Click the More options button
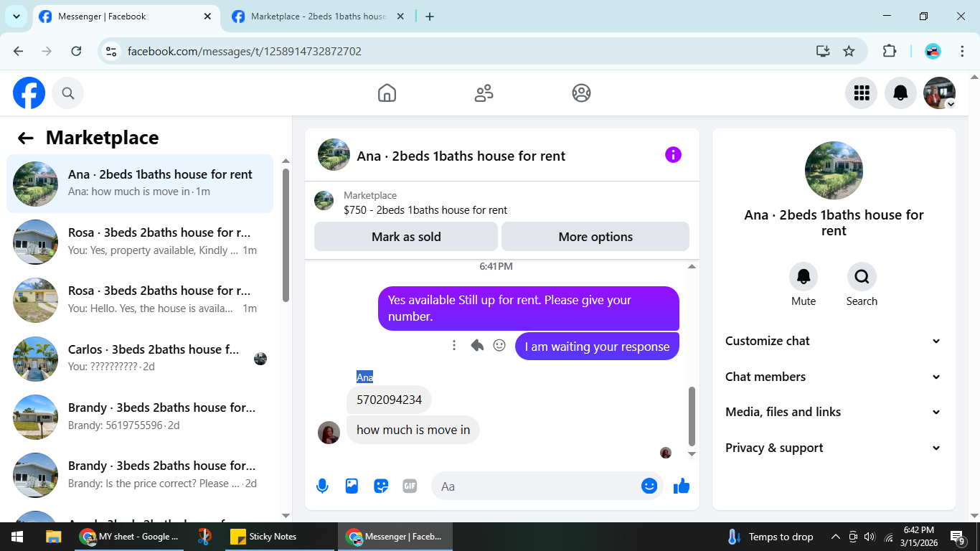Screen dimensions: 980x551 595,237
